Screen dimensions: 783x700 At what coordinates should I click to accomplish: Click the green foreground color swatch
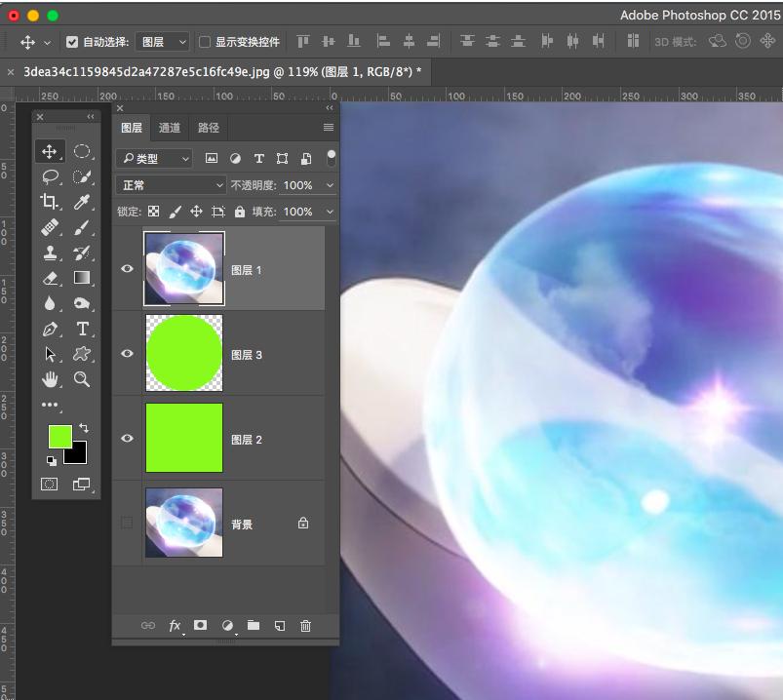point(59,436)
